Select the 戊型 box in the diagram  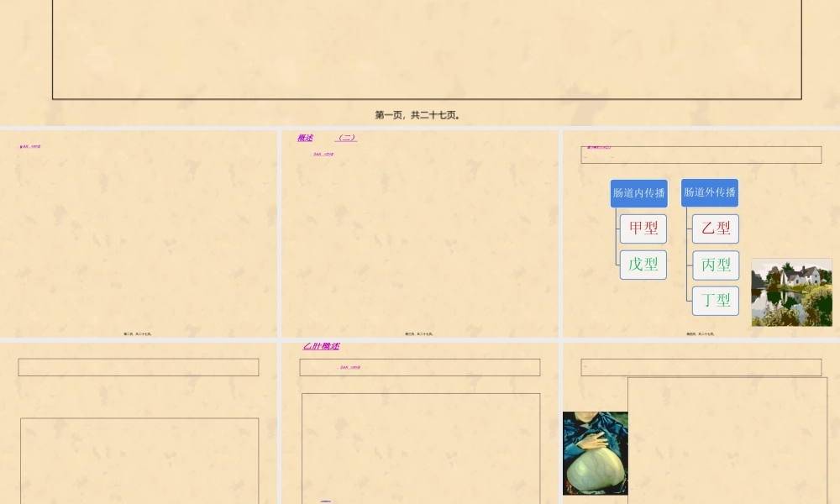point(643,265)
